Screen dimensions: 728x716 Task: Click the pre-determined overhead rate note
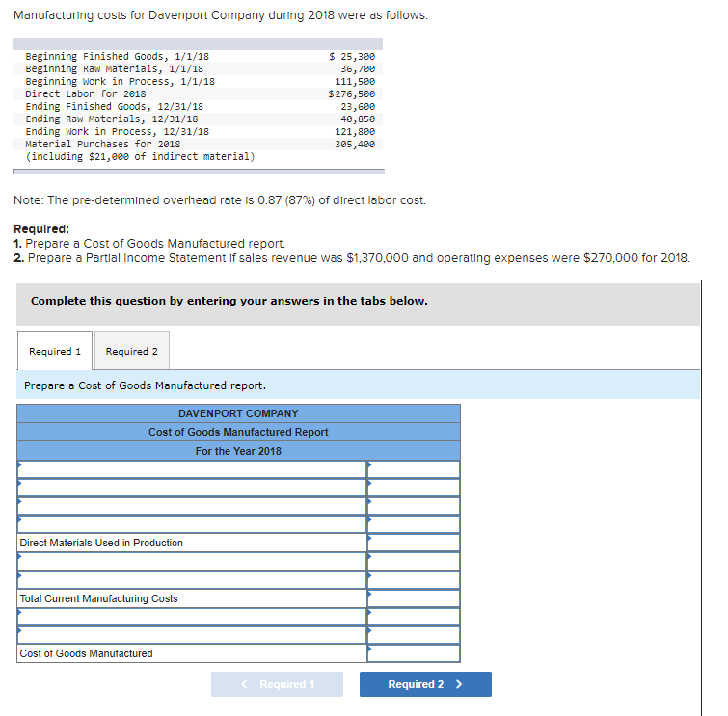220,200
